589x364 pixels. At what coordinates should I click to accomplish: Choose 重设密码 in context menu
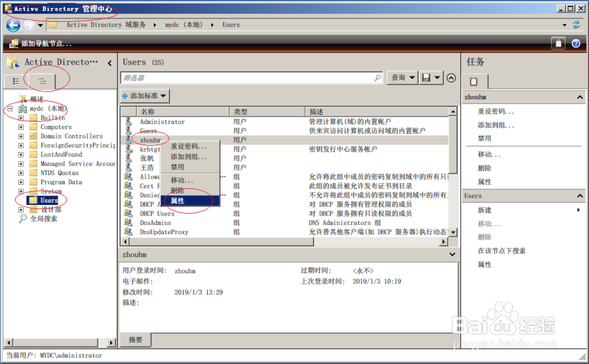(190, 147)
